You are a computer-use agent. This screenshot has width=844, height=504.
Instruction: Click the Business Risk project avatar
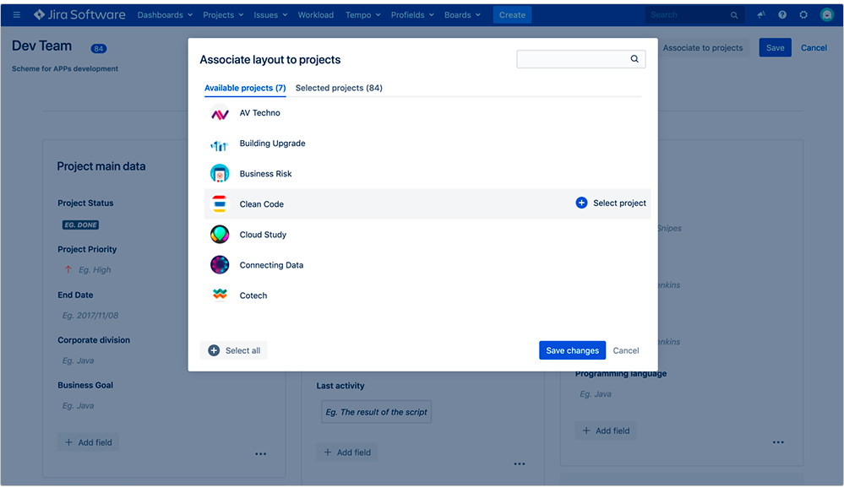tap(220, 173)
